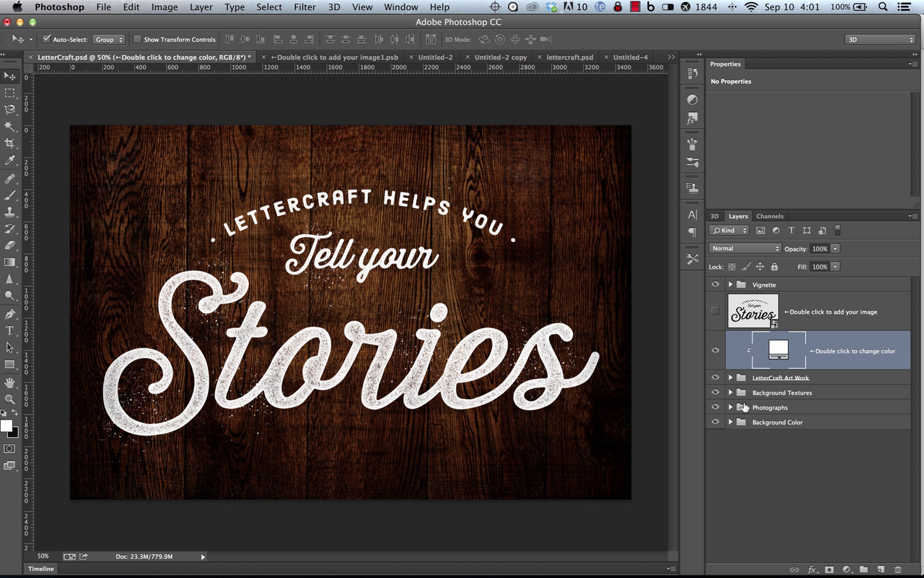This screenshot has height=578, width=924.
Task: Click the Link layers icon
Action: (x=794, y=570)
